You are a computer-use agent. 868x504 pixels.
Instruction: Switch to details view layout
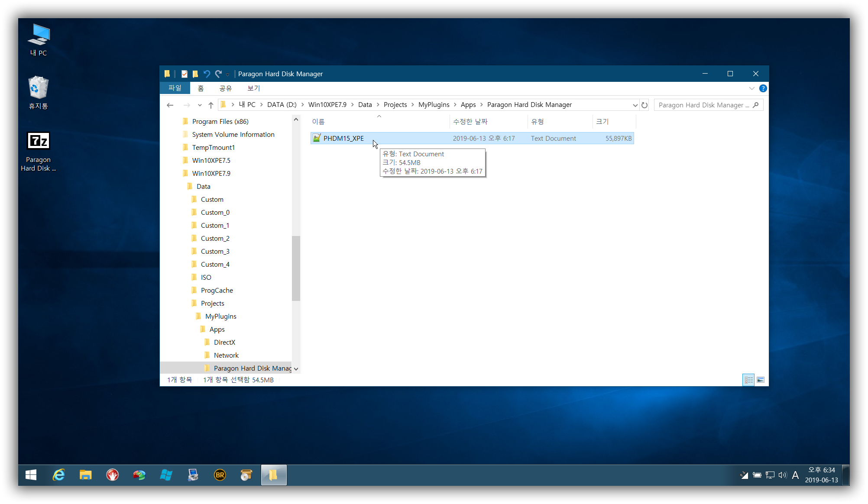coord(749,380)
